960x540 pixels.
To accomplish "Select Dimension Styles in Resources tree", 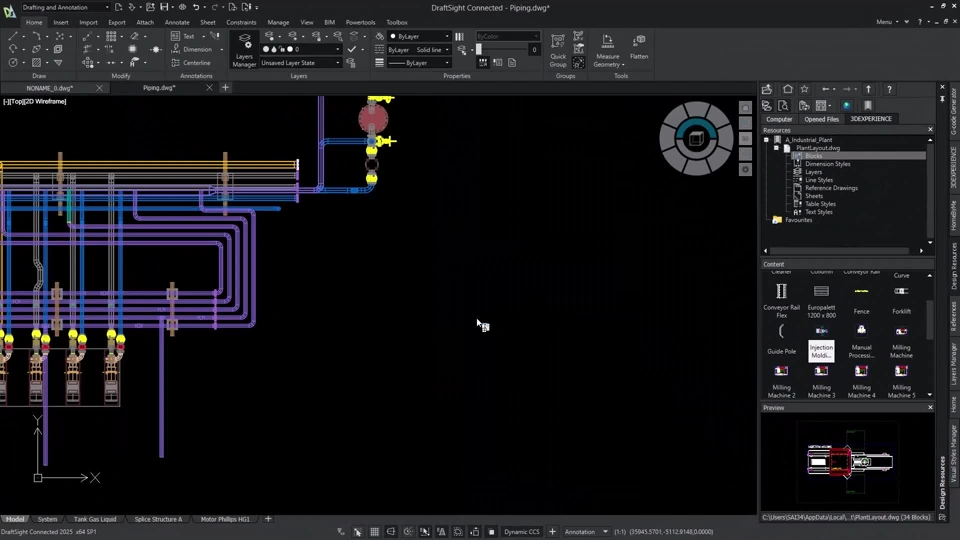I will [827, 164].
